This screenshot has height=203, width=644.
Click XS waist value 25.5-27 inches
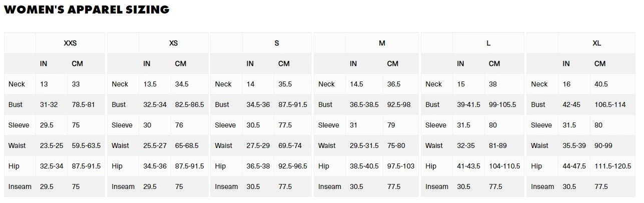coord(155,145)
